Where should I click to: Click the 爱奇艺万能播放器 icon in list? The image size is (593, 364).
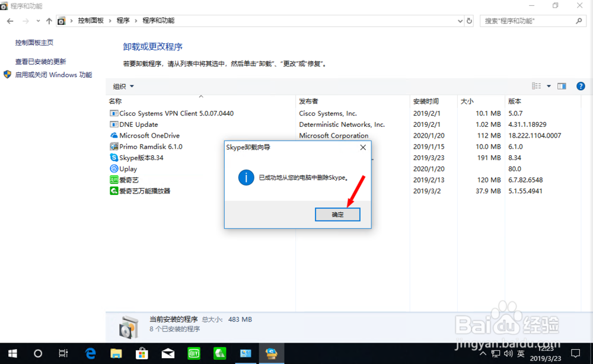point(113,191)
